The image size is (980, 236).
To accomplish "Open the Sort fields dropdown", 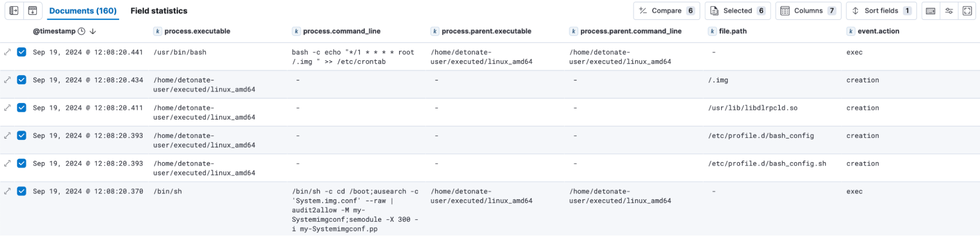I will coord(880,11).
